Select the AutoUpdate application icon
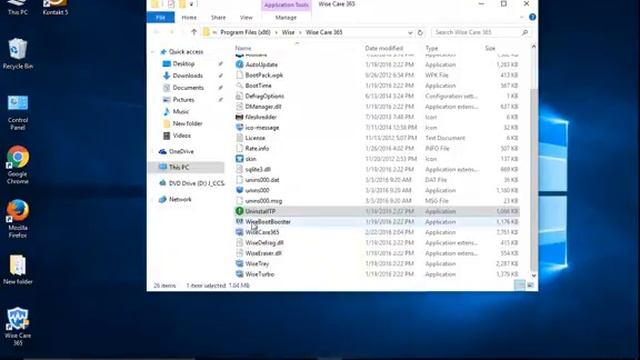640x360 pixels. (x=240, y=64)
